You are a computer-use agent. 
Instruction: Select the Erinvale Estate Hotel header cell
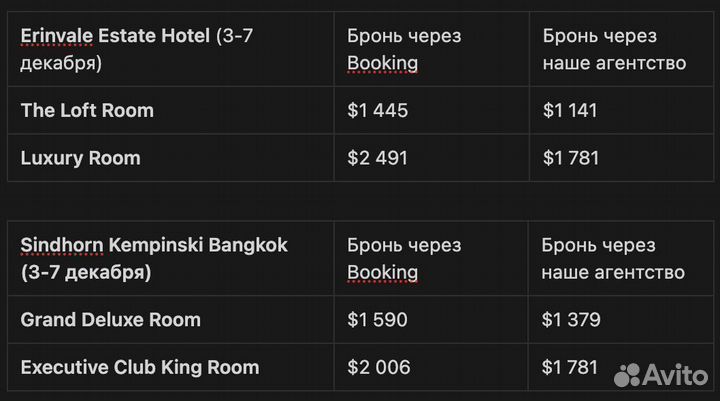click(171, 49)
